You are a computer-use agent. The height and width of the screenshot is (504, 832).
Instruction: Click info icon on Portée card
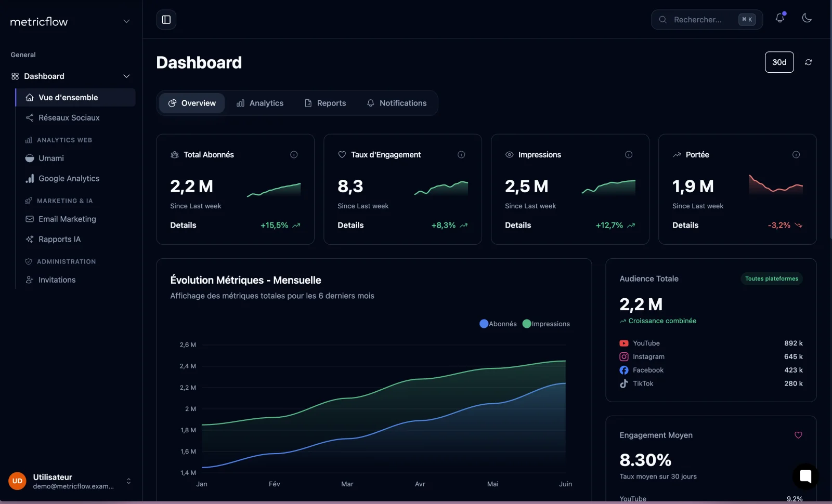796,155
